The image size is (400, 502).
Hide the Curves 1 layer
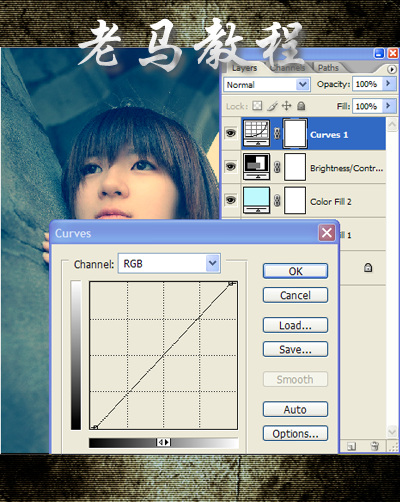pyautogui.click(x=231, y=133)
